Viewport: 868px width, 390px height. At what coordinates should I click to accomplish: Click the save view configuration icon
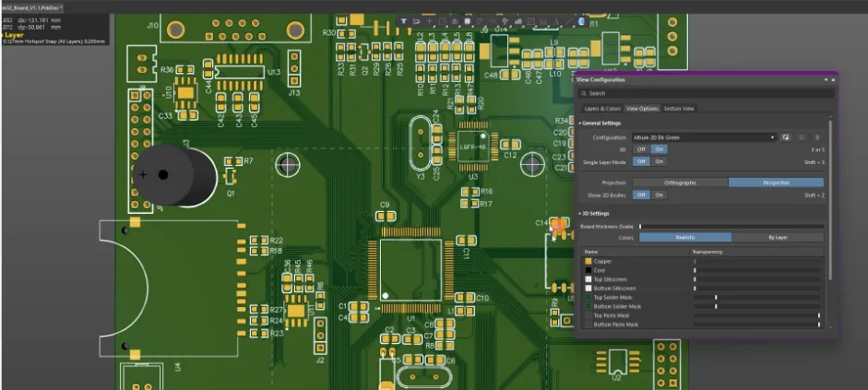tap(785, 137)
